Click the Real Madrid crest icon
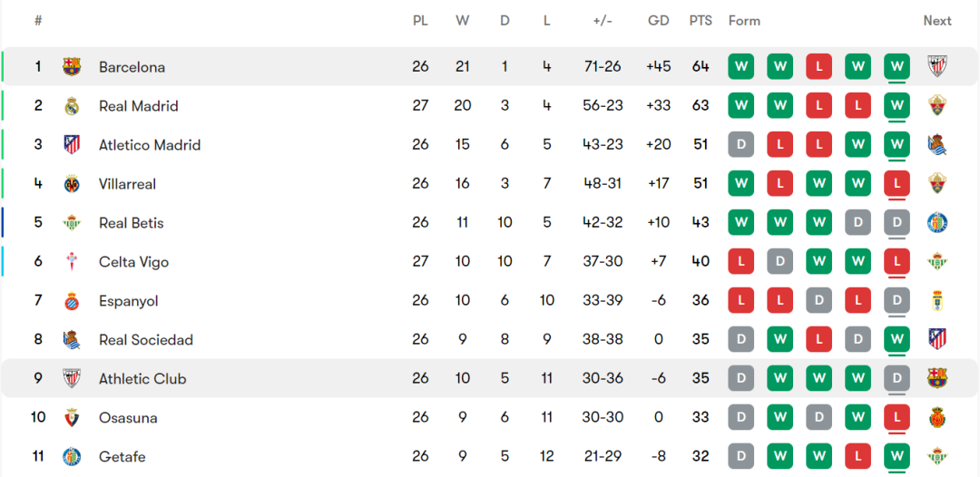The height and width of the screenshot is (477, 980). coord(72,106)
